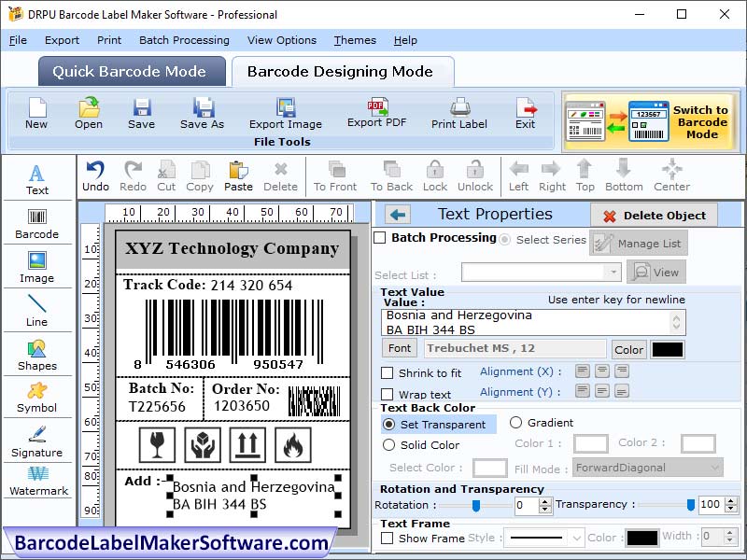Screen dimensions: 747x560
Task: Align object using the Left icon
Action: tap(519, 176)
